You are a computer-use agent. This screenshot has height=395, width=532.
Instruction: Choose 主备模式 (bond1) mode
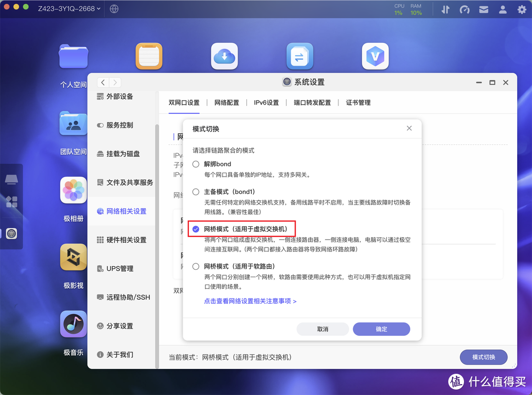[x=196, y=192]
